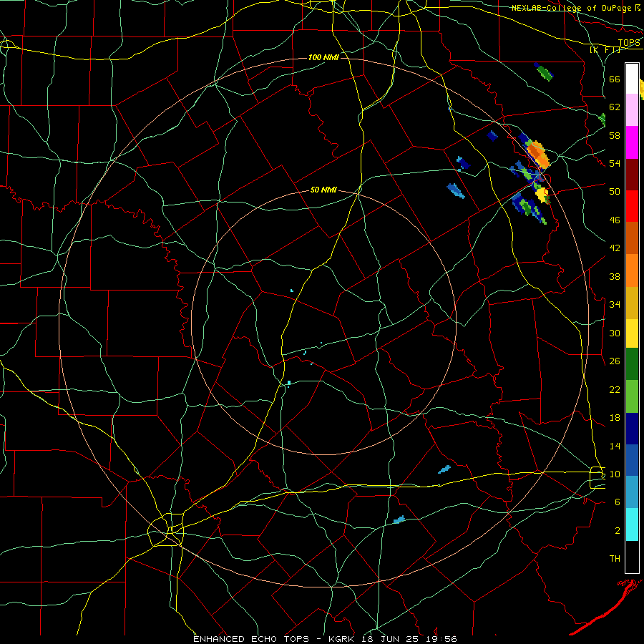Select the dark green legend swatch
The image size is (644, 644).
pyautogui.click(x=632, y=364)
